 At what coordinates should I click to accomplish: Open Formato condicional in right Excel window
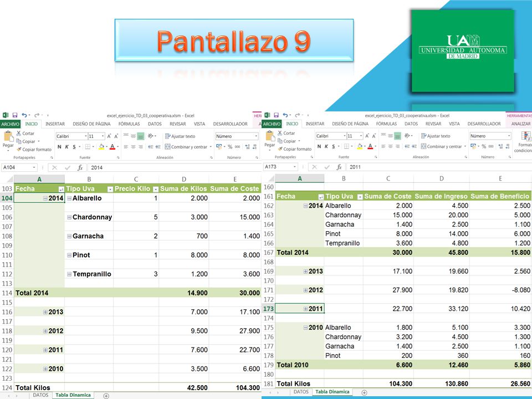click(x=524, y=142)
